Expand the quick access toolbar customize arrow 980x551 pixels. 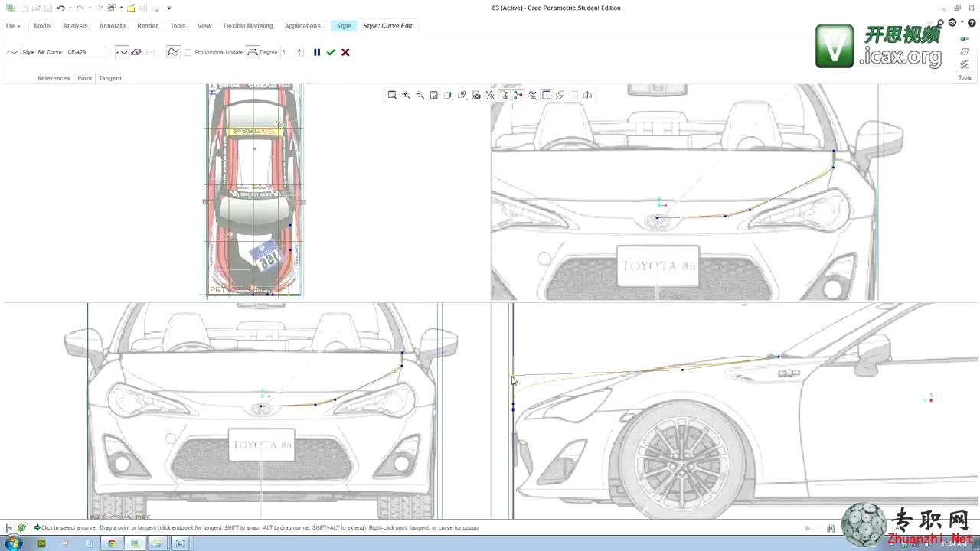(x=169, y=8)
